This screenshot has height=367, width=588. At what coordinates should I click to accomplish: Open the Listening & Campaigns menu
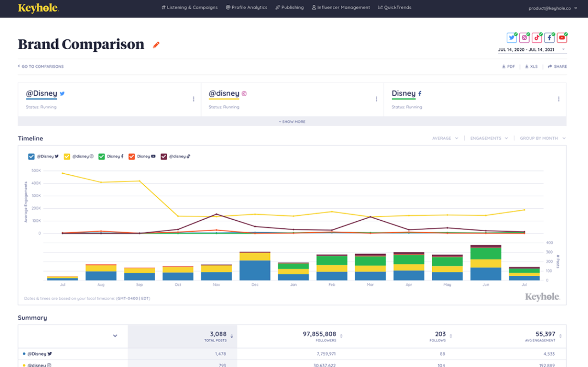click(190, 7)
